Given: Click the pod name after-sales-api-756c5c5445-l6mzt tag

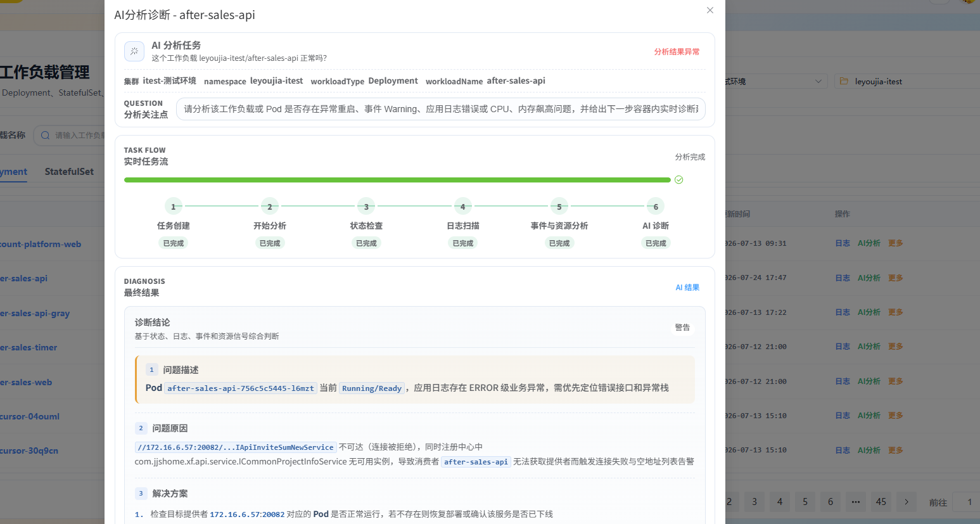Looking at the screenshot, I should tap(241, 388).
